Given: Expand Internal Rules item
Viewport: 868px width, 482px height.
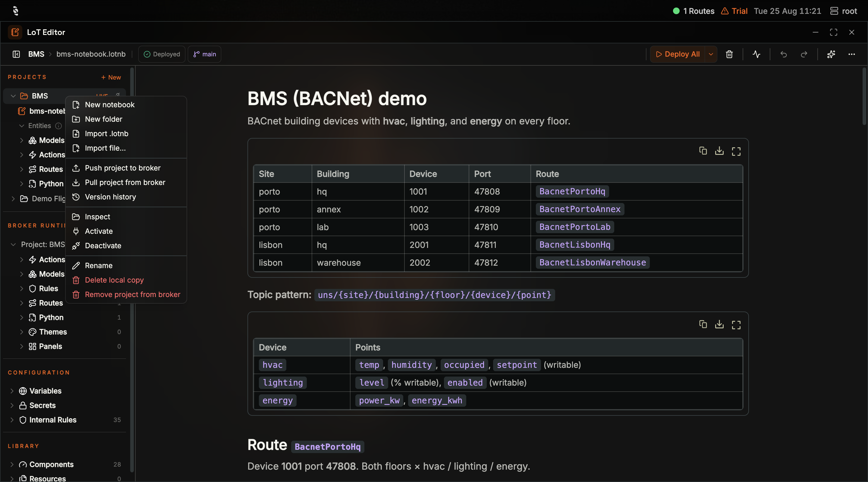Looking at the screenshot, I should coord(12,420).
